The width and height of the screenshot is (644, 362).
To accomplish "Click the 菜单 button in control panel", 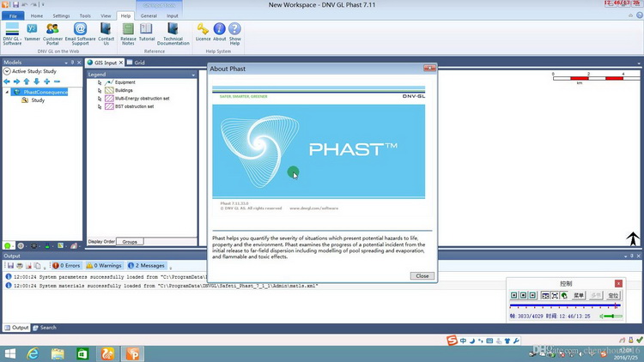I will (579, 295).
